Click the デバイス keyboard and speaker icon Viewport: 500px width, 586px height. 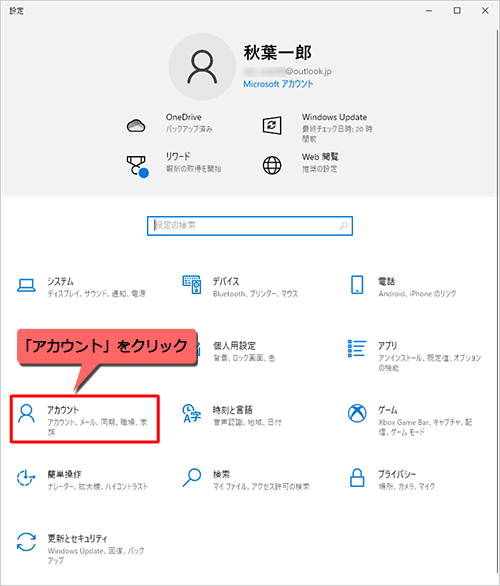[x=192, y=285]
